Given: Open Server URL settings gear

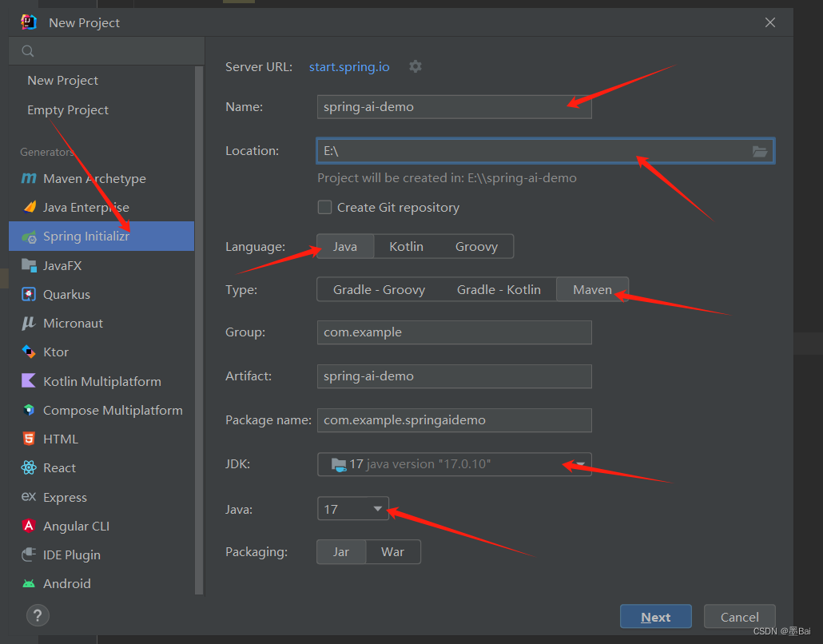Looking at the screenshot, I should 415,66.
